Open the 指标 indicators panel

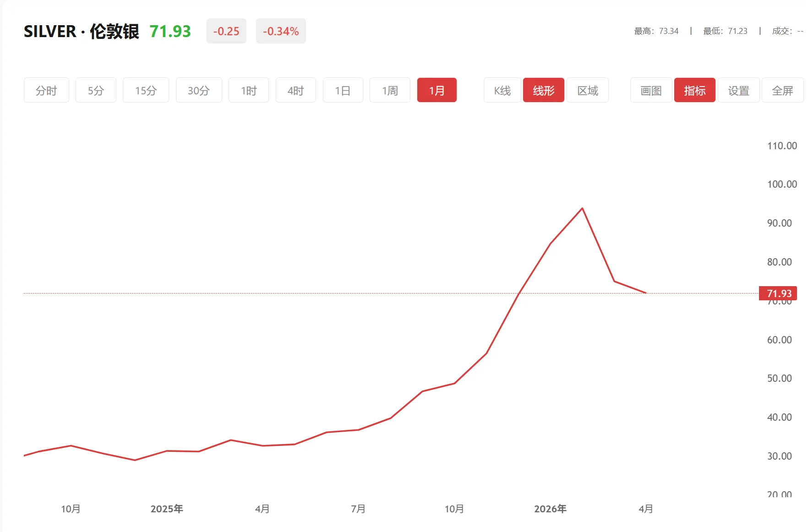point(694,90)
